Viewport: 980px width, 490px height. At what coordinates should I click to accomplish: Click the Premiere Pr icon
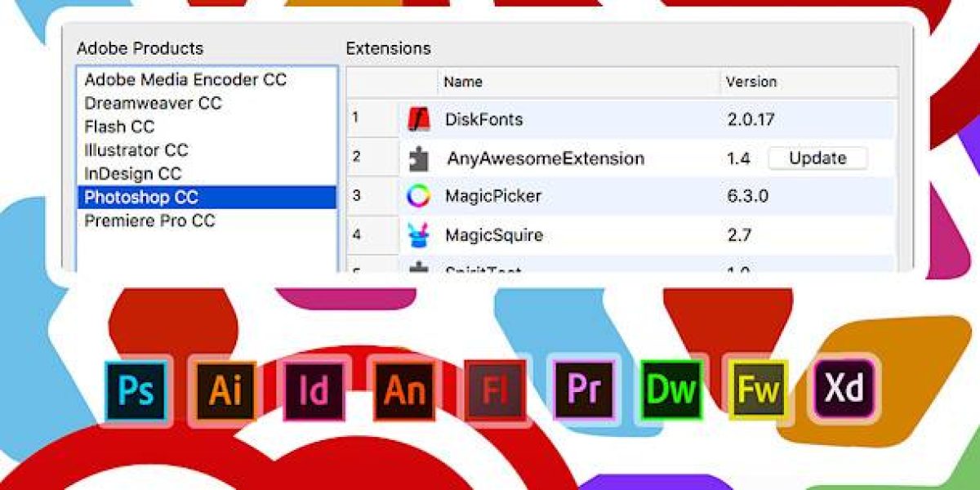583,390
